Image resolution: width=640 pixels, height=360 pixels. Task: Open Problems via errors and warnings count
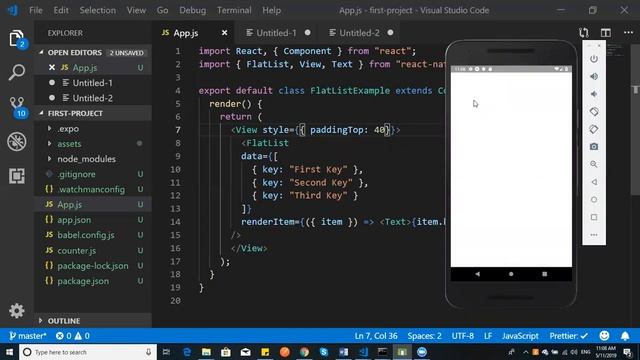[73, 336]
